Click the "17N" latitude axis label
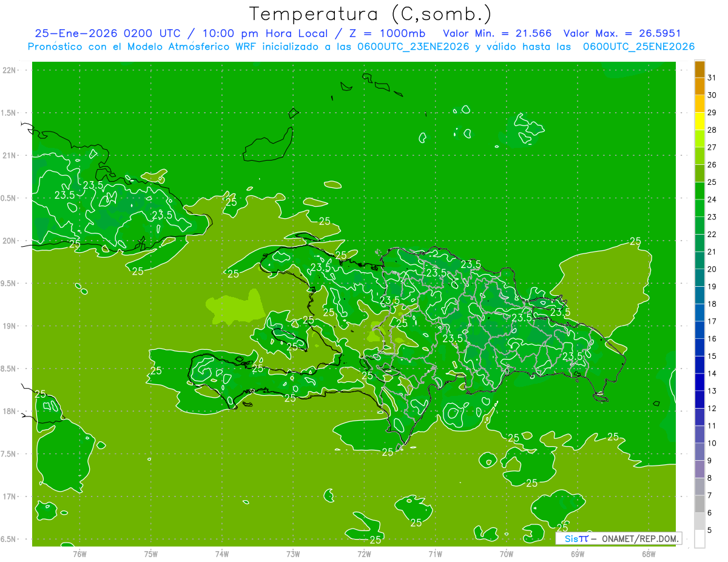Screen dimensions: 728x562 [9, 497]
